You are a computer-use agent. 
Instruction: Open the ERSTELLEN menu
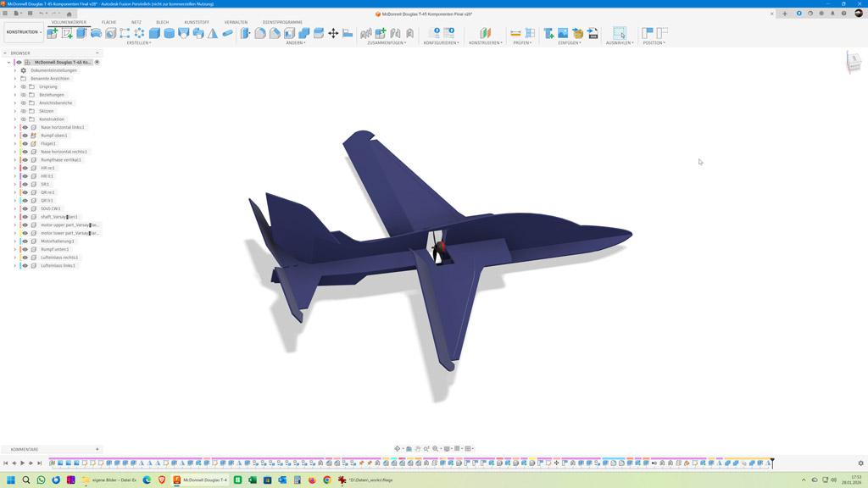(x=138, y=42)
